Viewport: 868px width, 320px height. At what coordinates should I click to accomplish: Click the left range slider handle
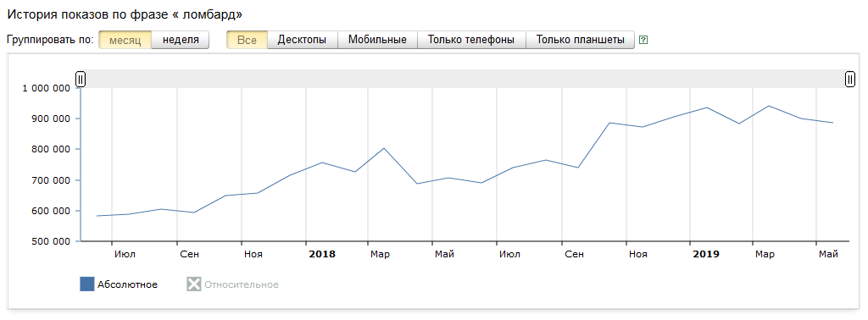pyautogui.click(x=81, y=80)
